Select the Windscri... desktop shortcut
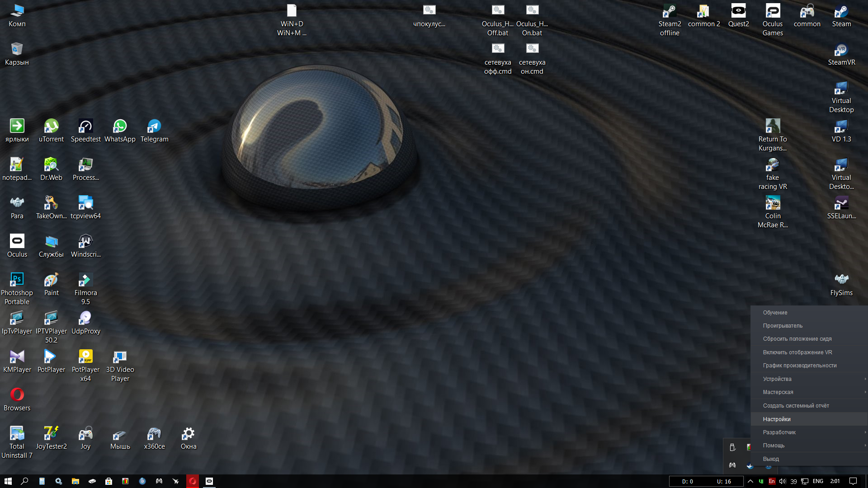The width and height of the screenshot is (868, 488). tap(85, 246)
